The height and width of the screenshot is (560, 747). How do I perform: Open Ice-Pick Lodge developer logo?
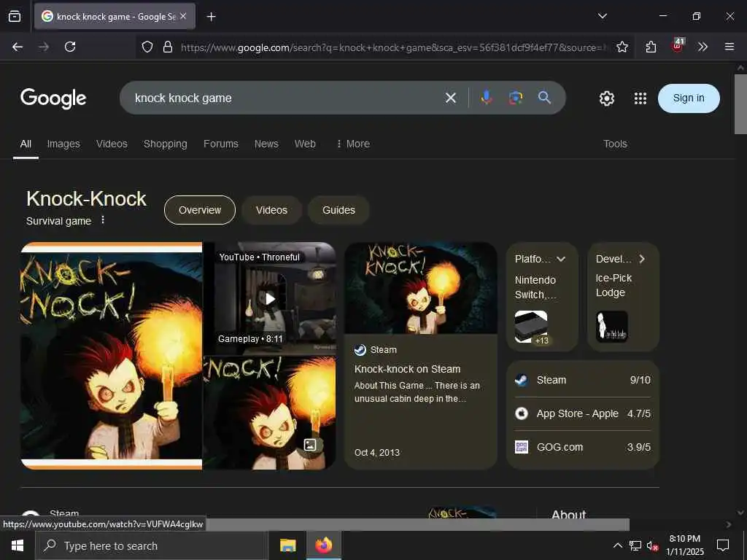pyautogui.click(x=612, y=327)
